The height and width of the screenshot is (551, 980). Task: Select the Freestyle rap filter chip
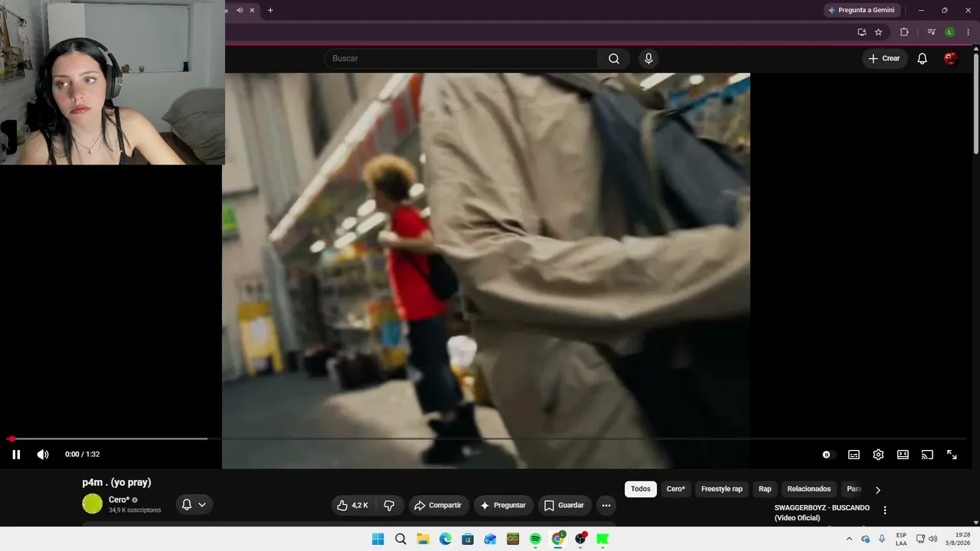(722, 489)
